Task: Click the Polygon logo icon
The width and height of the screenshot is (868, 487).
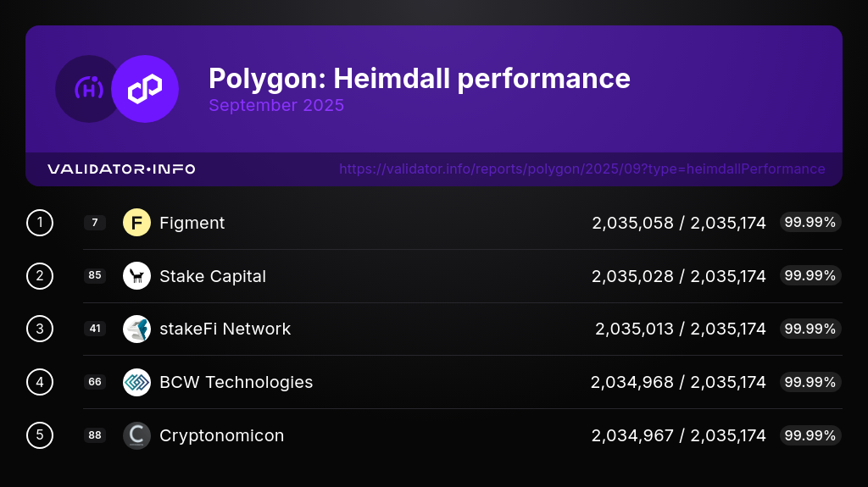Action: (x=145, y=89)
